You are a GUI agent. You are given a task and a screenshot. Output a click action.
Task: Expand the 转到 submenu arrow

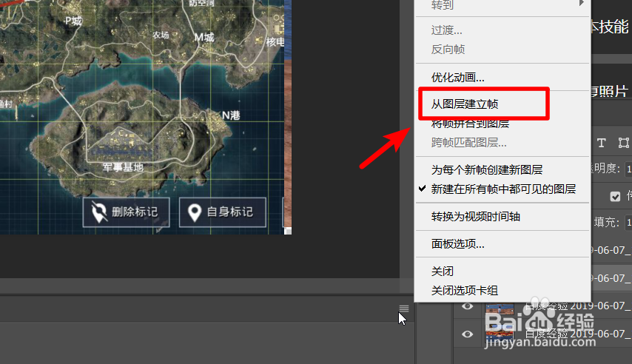pos(581,3)
